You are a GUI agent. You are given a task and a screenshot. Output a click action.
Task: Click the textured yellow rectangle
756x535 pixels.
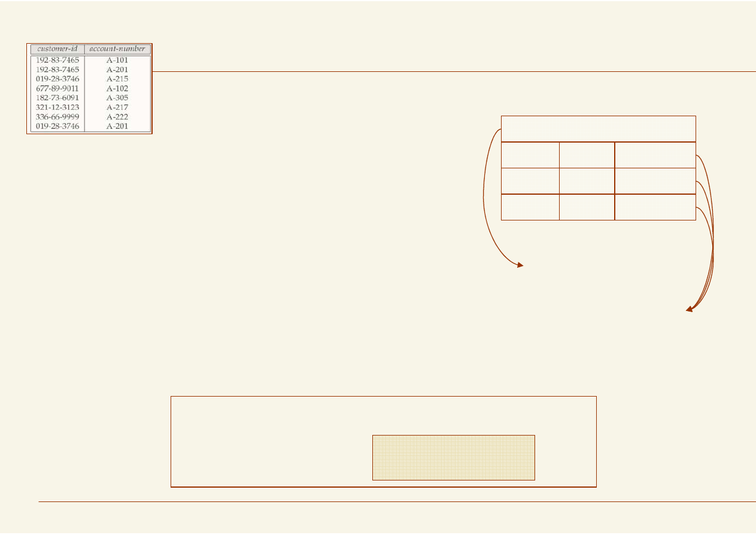pyautogui.click(x=453, y=458)
